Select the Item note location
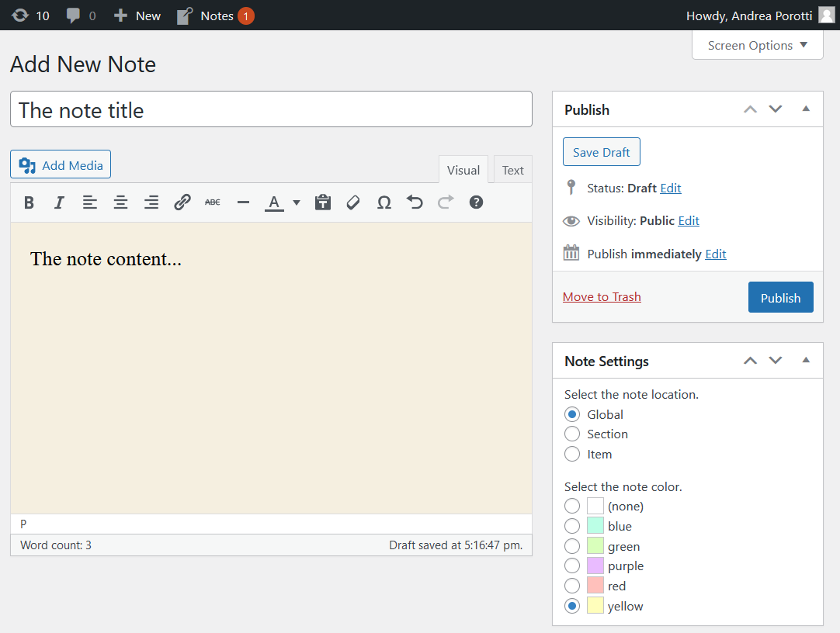840x633 pixels. click(x=572, y=455)
